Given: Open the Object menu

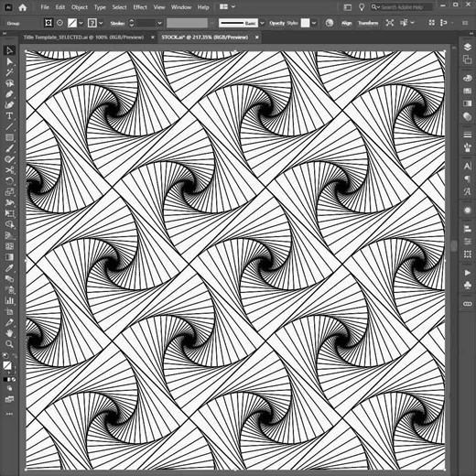Looking at the screenshot, I should pos(80,7).
